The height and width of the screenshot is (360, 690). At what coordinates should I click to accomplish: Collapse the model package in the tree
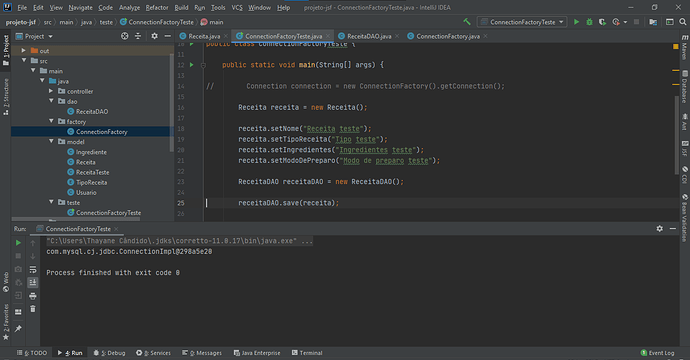pyautogui.click(x=51, y=142)
